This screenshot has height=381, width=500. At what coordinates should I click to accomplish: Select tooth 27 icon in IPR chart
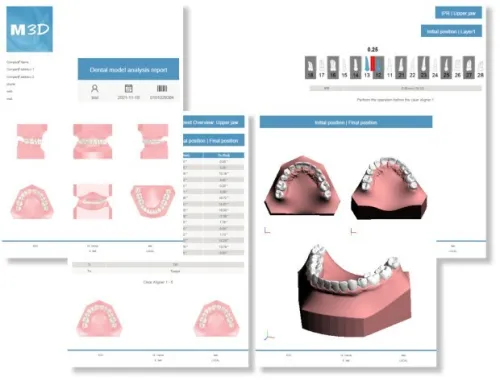point(469,67)
